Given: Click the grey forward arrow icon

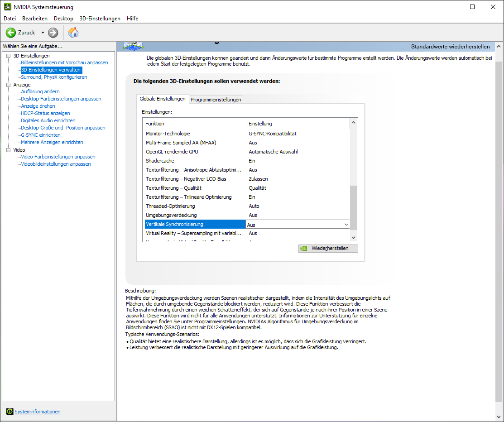Looking at the screenshot, I should click(x=53, y=33).
